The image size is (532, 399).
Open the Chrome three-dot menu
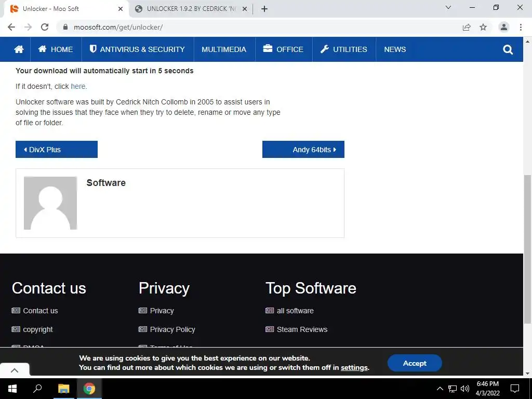click(521, 27)
